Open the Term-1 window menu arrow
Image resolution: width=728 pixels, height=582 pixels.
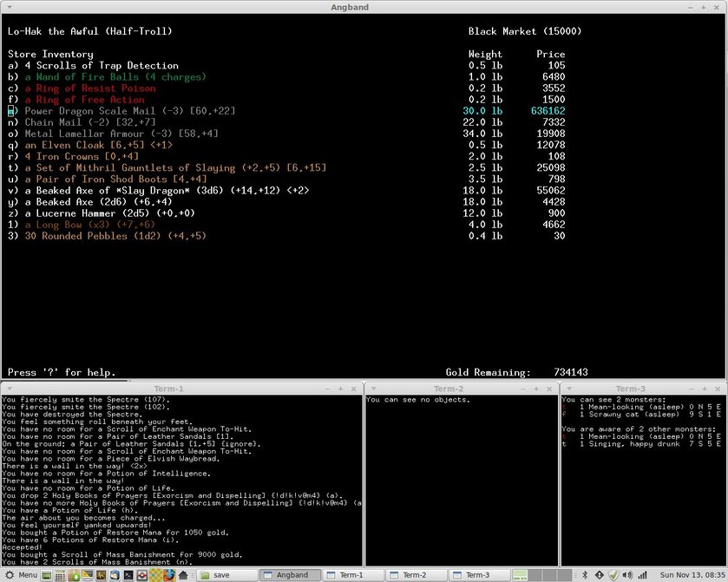(x=8, y=389)
